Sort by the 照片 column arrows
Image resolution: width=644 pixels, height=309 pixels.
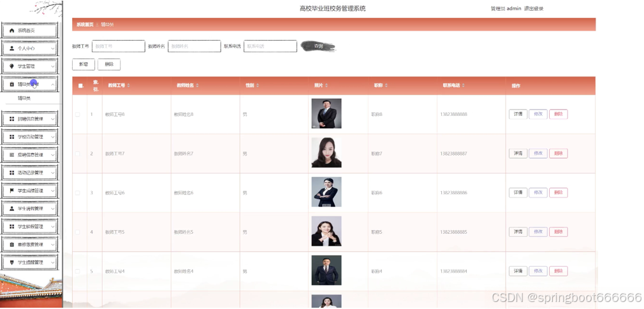point(326,86)
